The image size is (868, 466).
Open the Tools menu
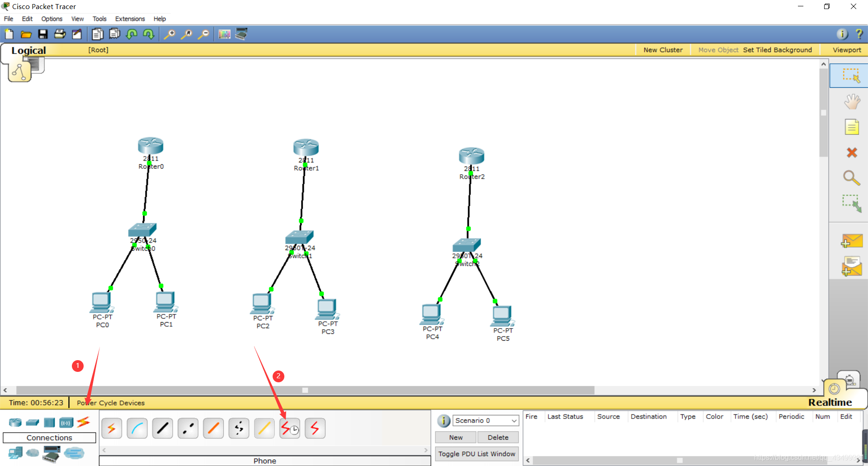click(x=99, y=19)
